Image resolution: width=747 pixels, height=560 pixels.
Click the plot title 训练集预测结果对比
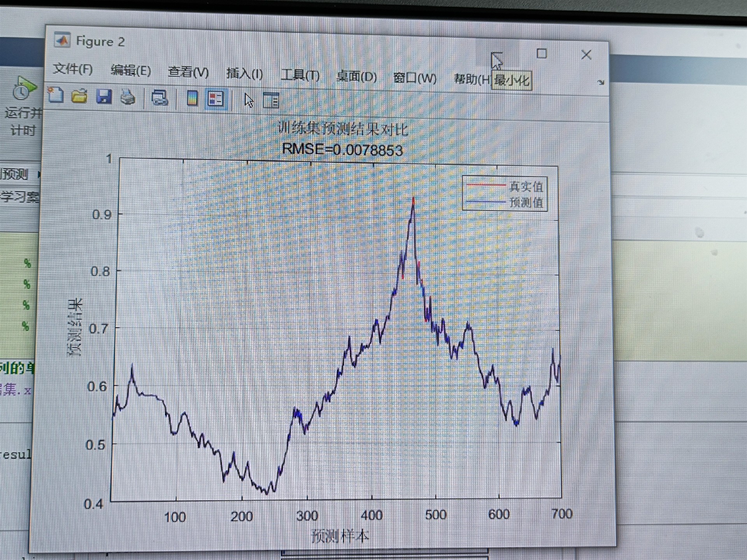tap(343, 129)
